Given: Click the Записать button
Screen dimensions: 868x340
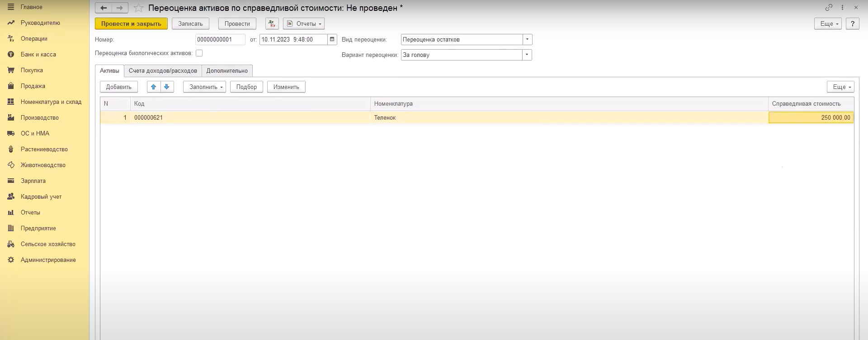Looking at the screenshot, I should (190, 23).
